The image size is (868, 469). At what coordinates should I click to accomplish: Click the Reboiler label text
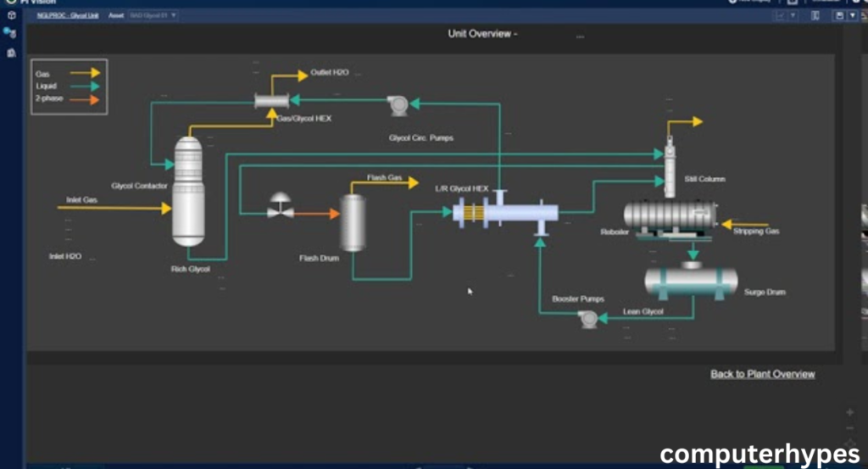pos(615,232)
